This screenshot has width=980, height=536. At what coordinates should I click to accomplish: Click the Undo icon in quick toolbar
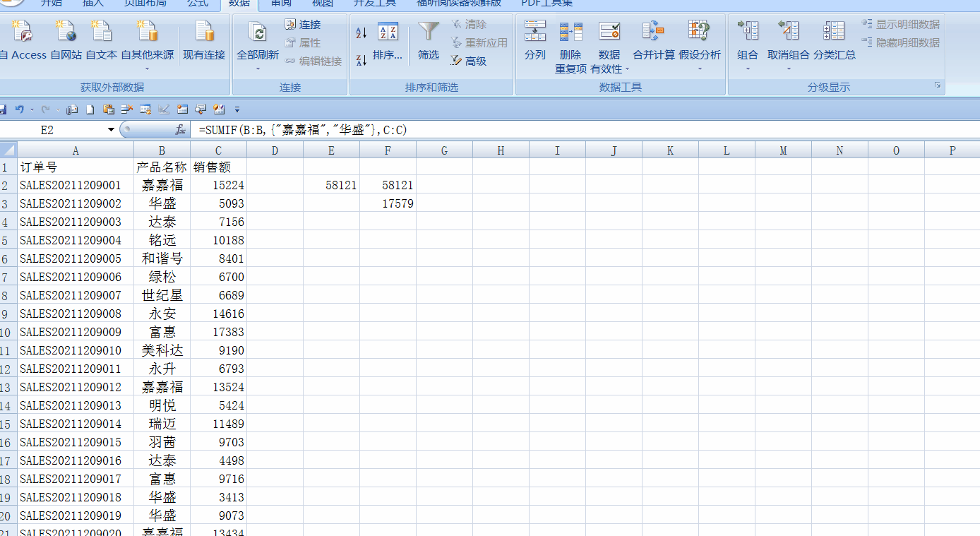tap(19, 109)
